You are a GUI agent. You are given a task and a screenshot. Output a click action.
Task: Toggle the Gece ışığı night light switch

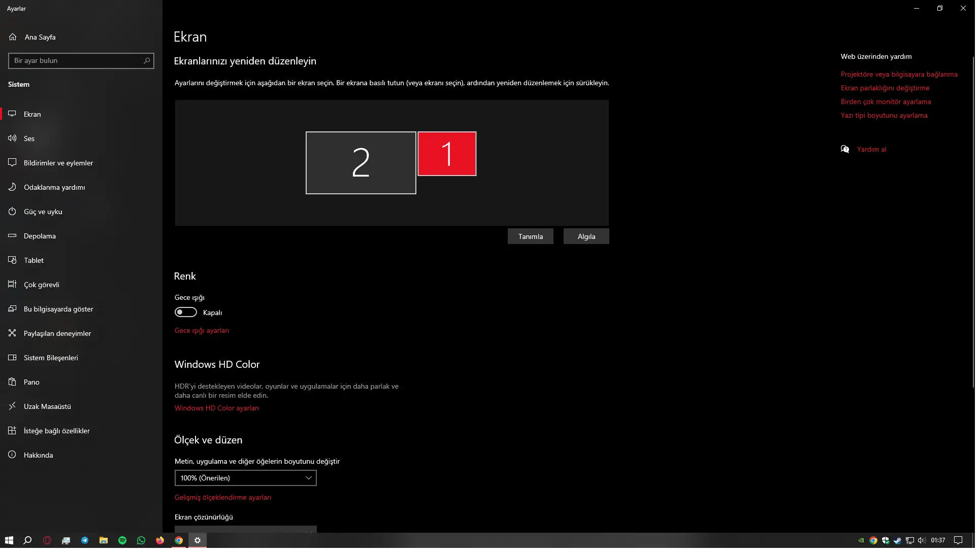186,314
